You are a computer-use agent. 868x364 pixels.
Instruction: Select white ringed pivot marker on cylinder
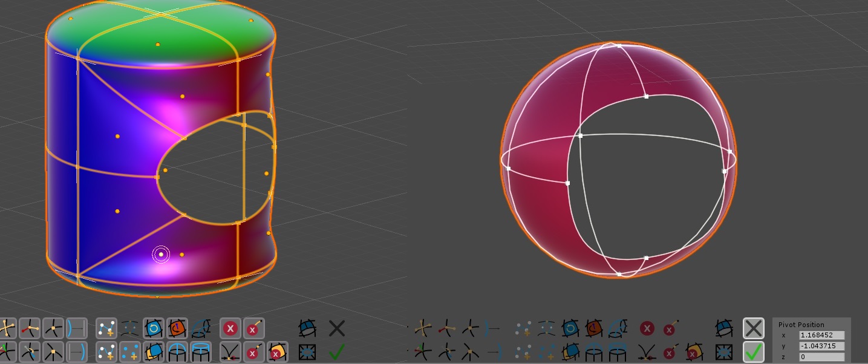pyautogui.click(x=161, y=255)
